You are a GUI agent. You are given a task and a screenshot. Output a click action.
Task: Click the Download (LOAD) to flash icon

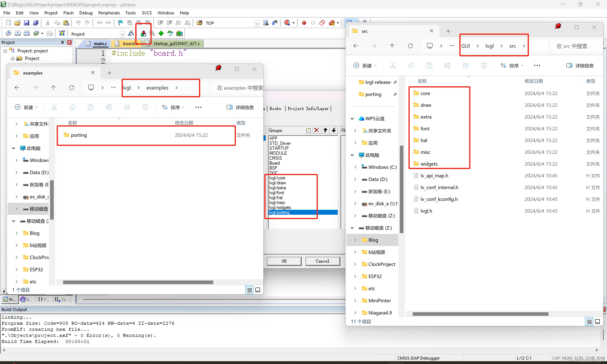pos(62,33)
